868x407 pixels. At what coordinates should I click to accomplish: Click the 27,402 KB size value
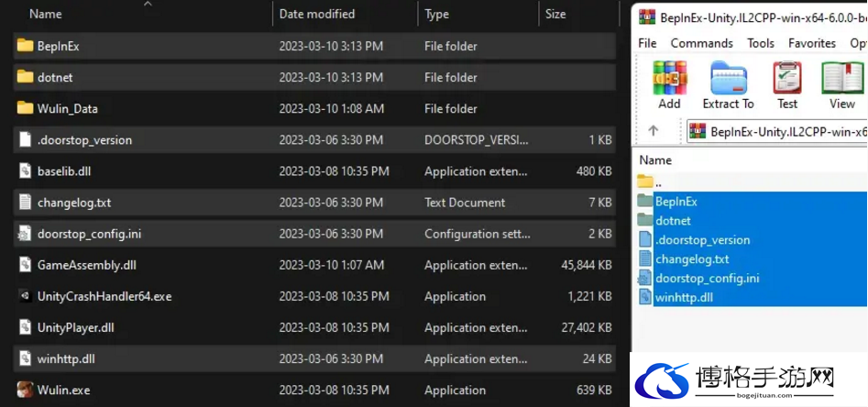587,328
